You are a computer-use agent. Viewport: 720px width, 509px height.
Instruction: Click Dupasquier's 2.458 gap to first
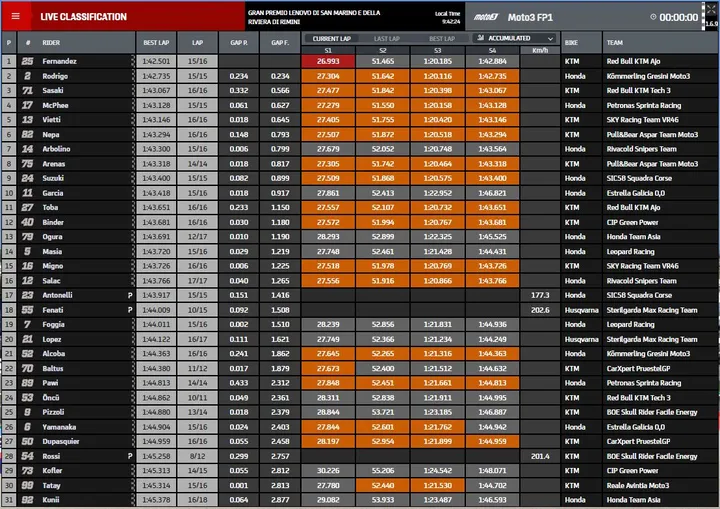click(x=280, y=441)
